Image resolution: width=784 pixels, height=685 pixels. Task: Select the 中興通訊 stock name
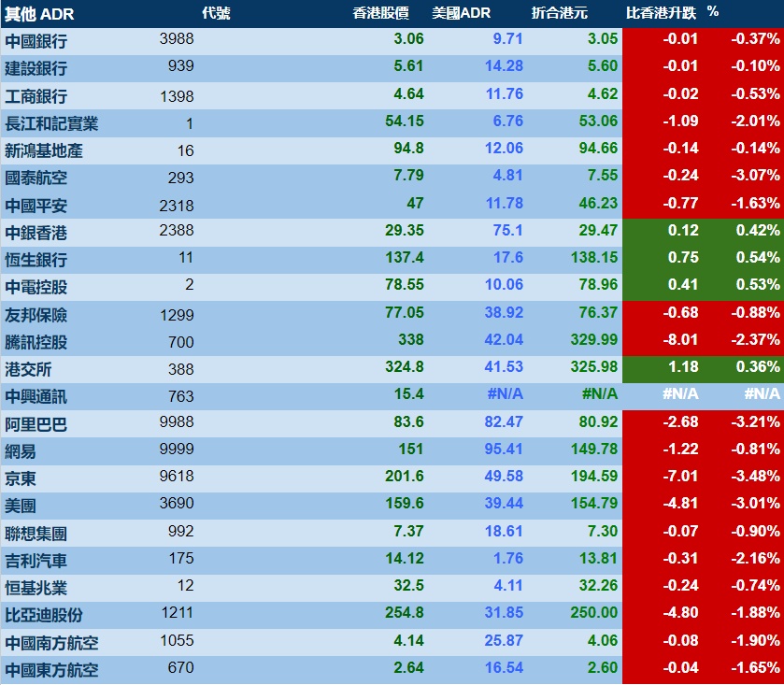tap(36, 397)
